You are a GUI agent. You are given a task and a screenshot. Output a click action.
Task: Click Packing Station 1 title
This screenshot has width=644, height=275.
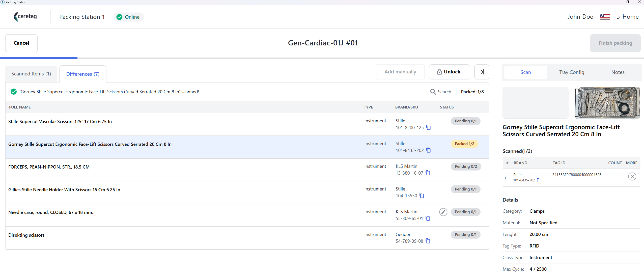pos(82,17)
